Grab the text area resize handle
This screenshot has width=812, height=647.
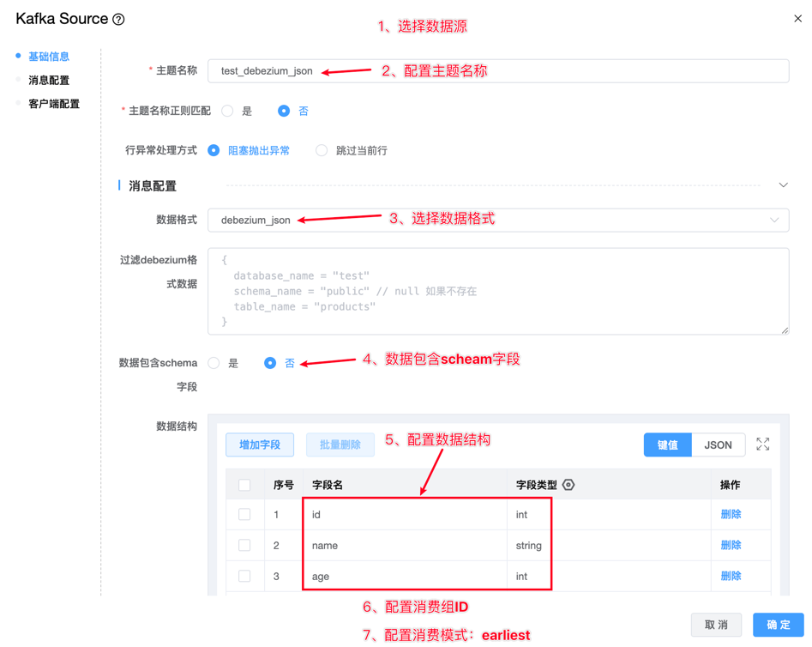[785, 330]
